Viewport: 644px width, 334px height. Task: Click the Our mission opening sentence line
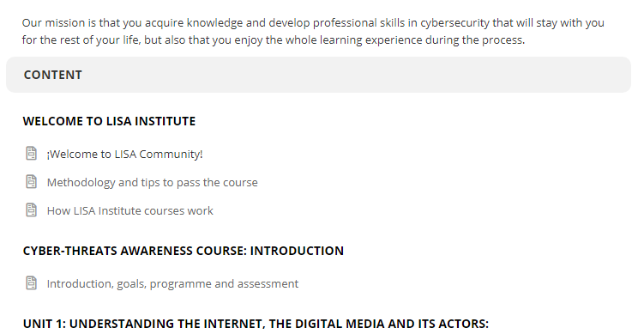point(313,23)
